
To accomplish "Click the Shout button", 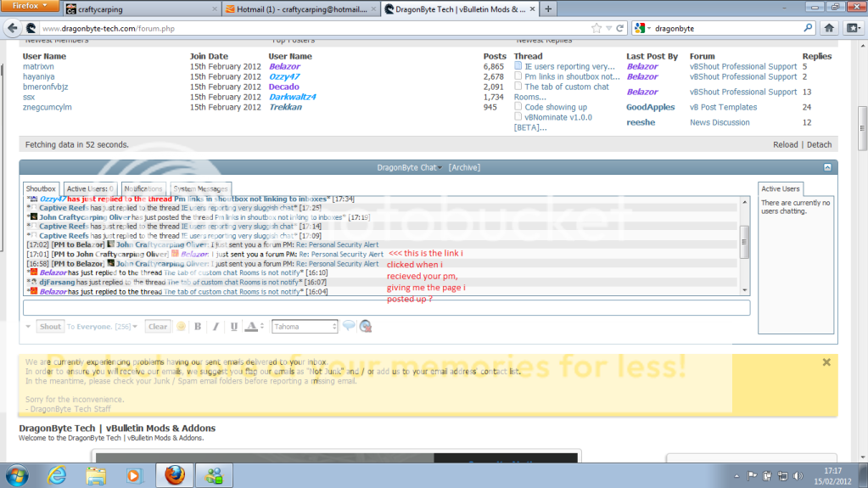I will (50, 326).
